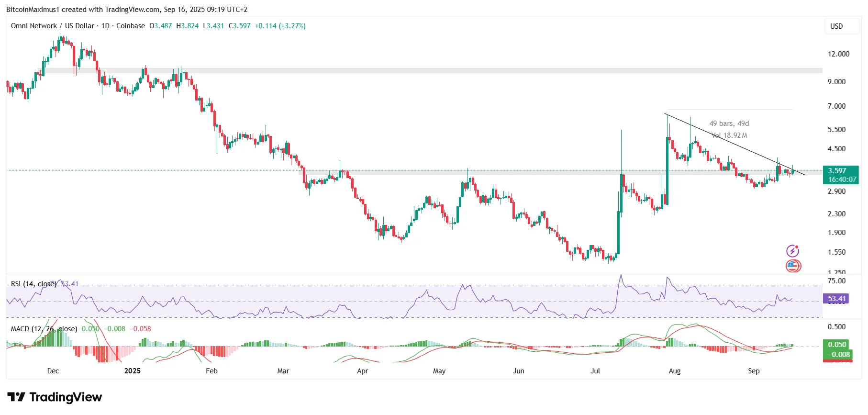The height and width of the screenshot is (415, 868).
Task: Click the low value L3.431
Action: coord(213,26)
